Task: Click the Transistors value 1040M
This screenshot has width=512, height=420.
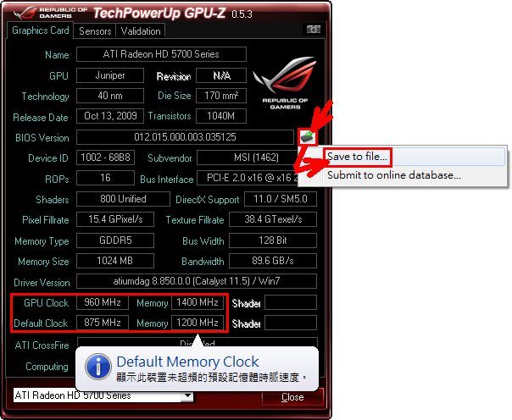Action: click(221, 116)
